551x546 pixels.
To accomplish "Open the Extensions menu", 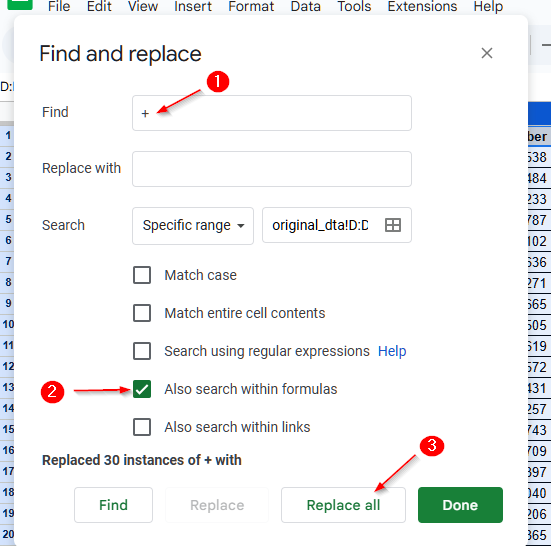I will point(422,6).
